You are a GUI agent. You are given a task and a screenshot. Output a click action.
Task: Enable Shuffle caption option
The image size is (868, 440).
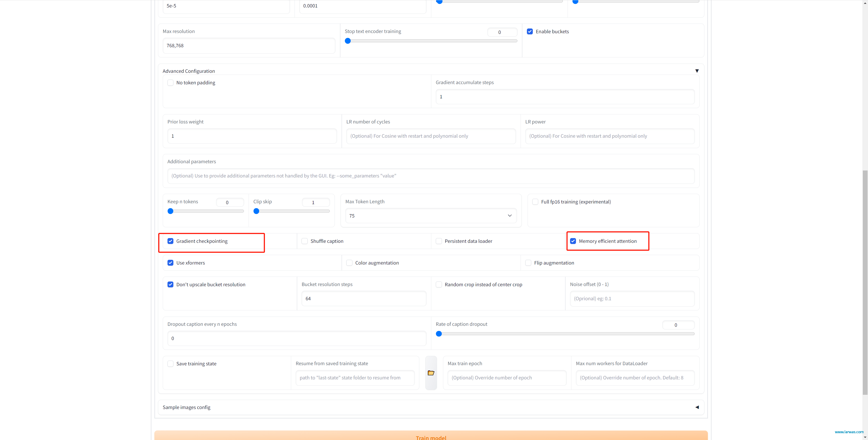(305, 241)
